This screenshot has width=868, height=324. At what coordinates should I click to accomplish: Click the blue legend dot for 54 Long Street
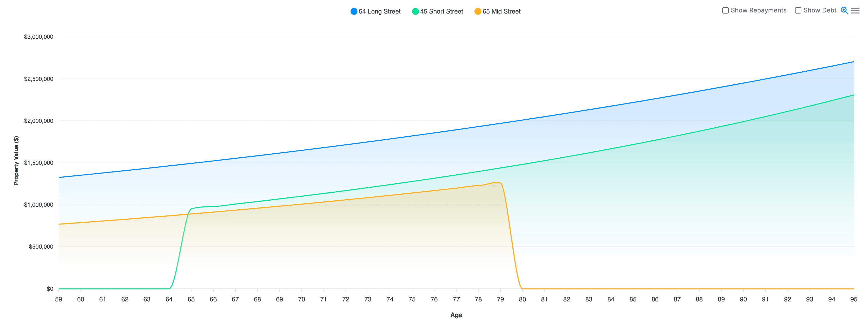coord(354,11)
